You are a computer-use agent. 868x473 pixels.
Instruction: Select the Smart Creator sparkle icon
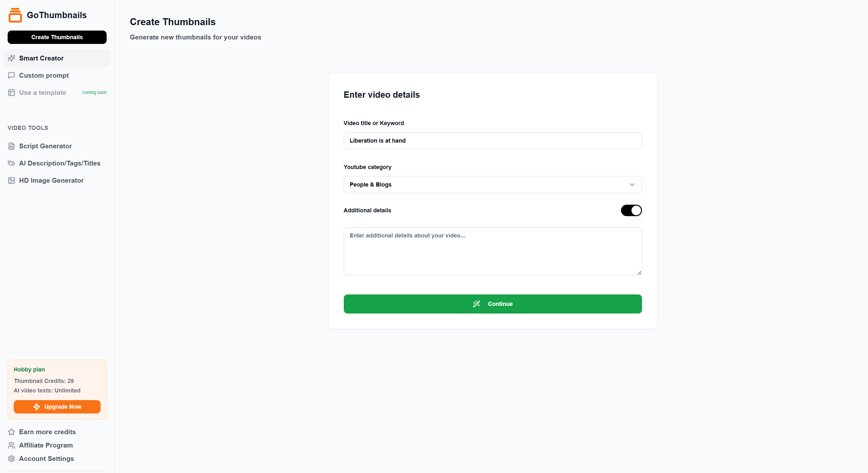pos(11,58)
